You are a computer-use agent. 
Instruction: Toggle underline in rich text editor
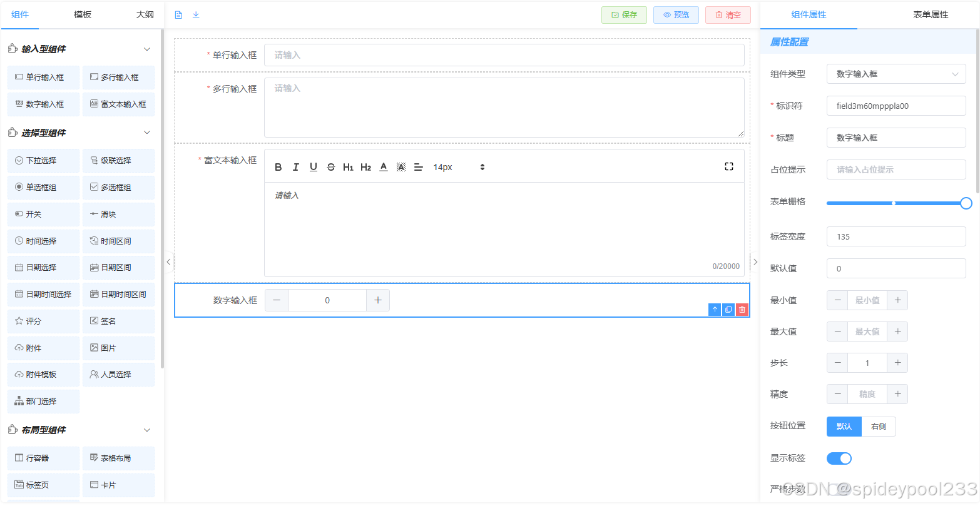(x=314, y=167)
